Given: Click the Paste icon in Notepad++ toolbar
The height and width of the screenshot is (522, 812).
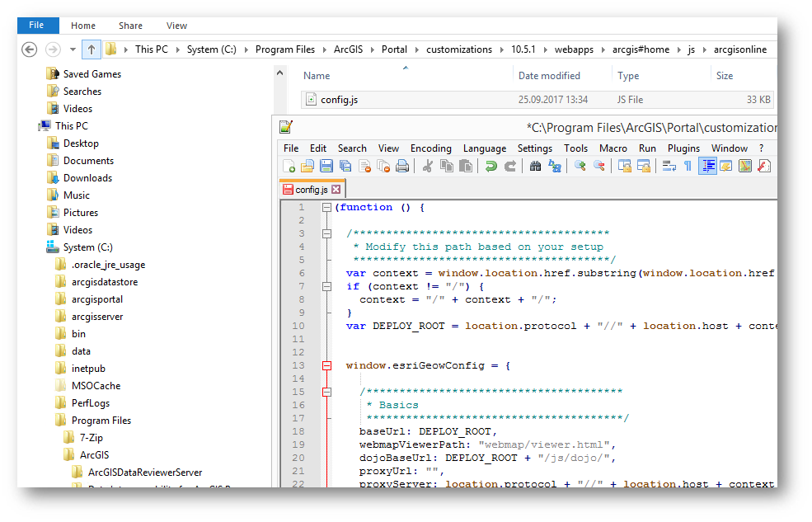Looking at the screenshot, I should (466, 166).
